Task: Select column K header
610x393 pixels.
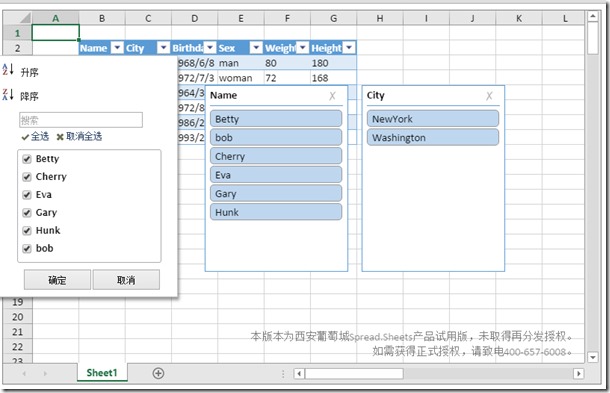Action: [x=519, y=18]
